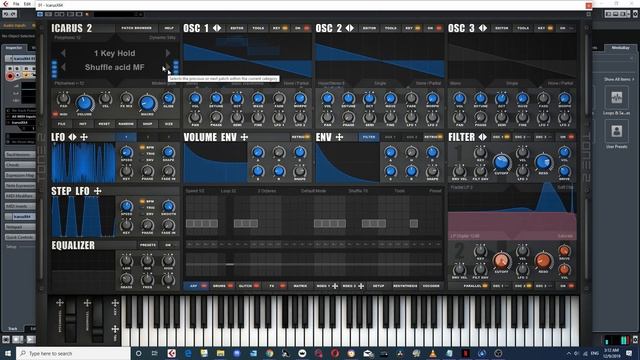Click the STEP LFO cross drag icon
The image size is (640, 360).
pos(98,191)
